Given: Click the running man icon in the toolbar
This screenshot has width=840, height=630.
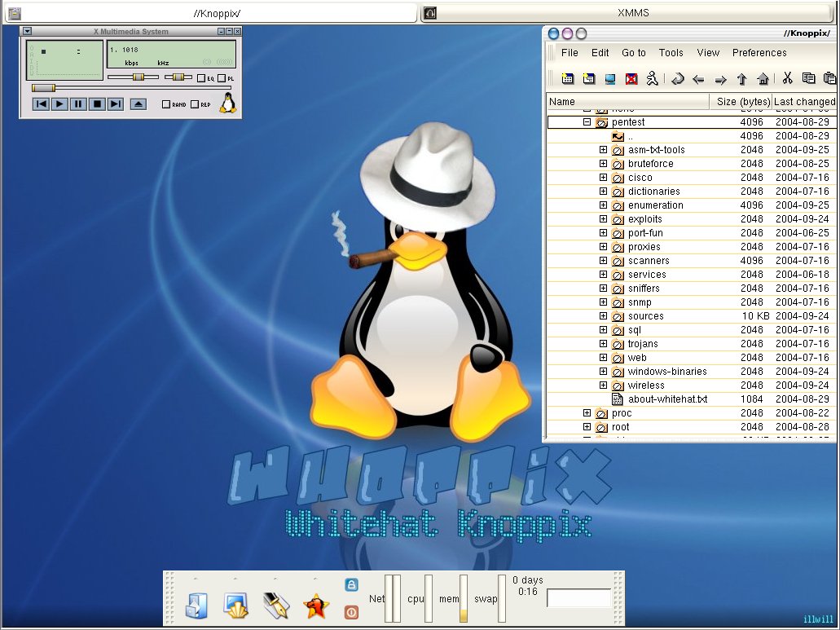Looking at the screenshot, I should tap(652, 79).
